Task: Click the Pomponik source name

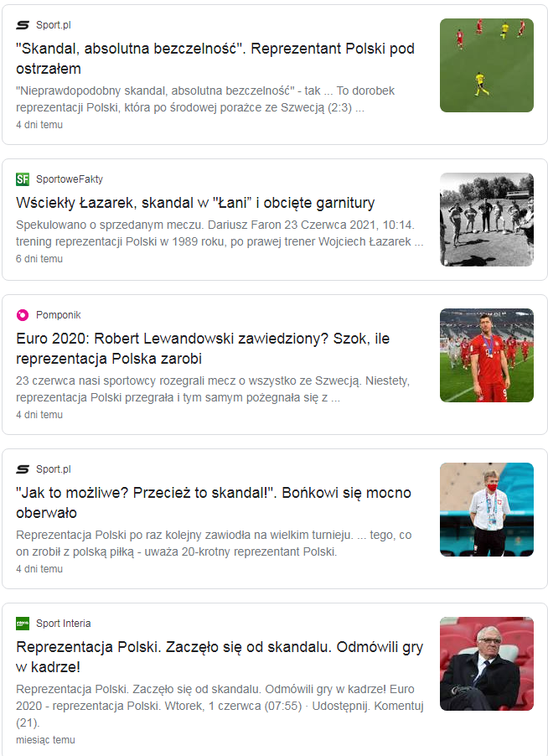Action: click(x=59, y=315)
